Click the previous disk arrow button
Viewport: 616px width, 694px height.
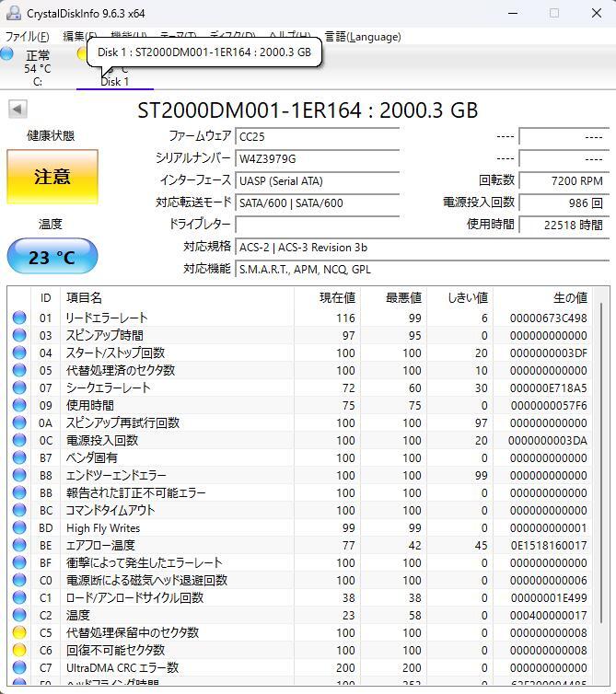point(17,110)
